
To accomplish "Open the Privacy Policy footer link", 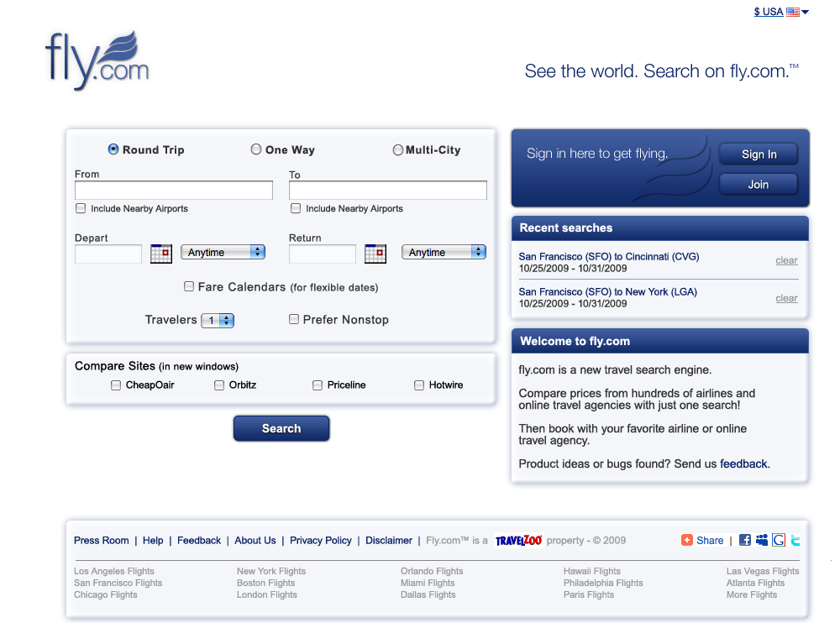I will click(320, 541).
